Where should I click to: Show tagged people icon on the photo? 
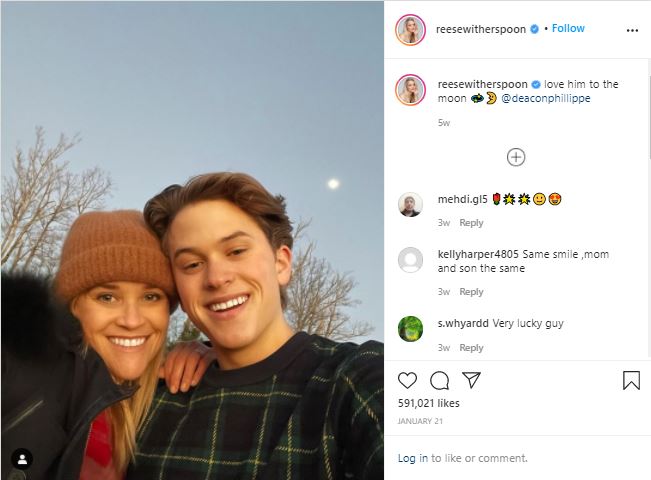[22, 459]
